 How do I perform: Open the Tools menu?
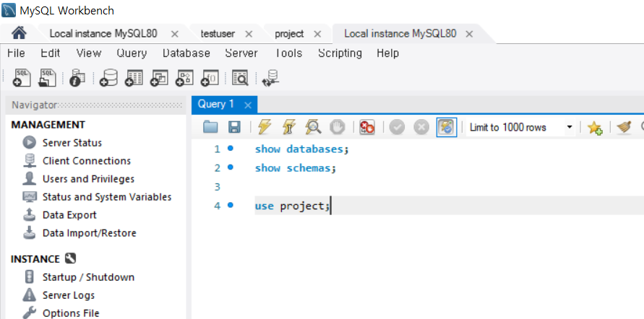click(288, 53)
